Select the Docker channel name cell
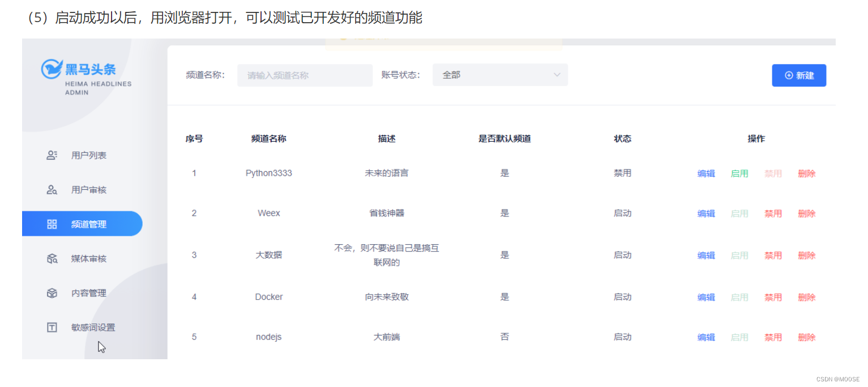 tap(269, 297)
